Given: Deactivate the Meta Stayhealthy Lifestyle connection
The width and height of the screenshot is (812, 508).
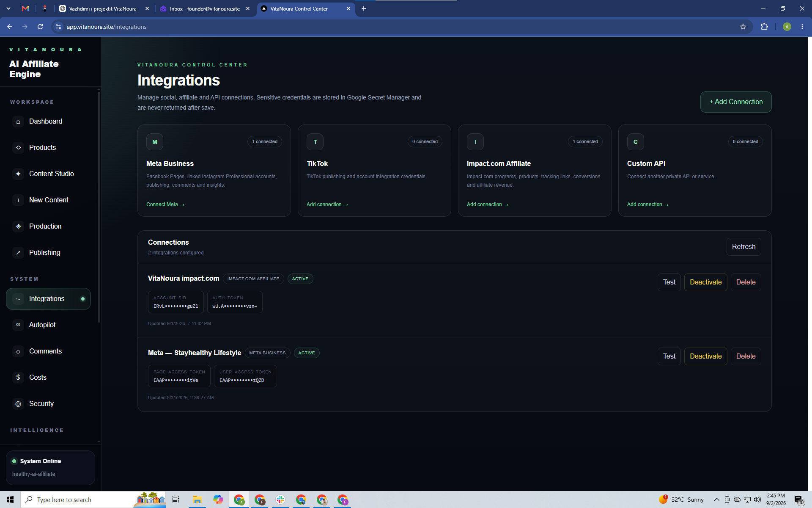Looking at the screenshot, I should 705,356.
